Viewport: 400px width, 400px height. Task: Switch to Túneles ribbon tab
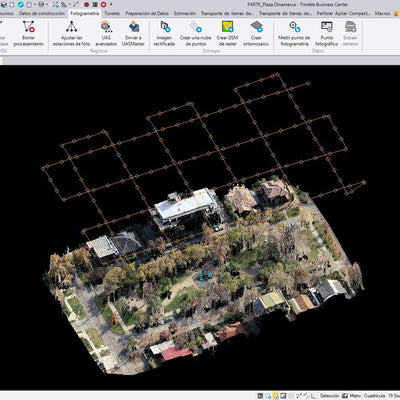click(112, 13)
